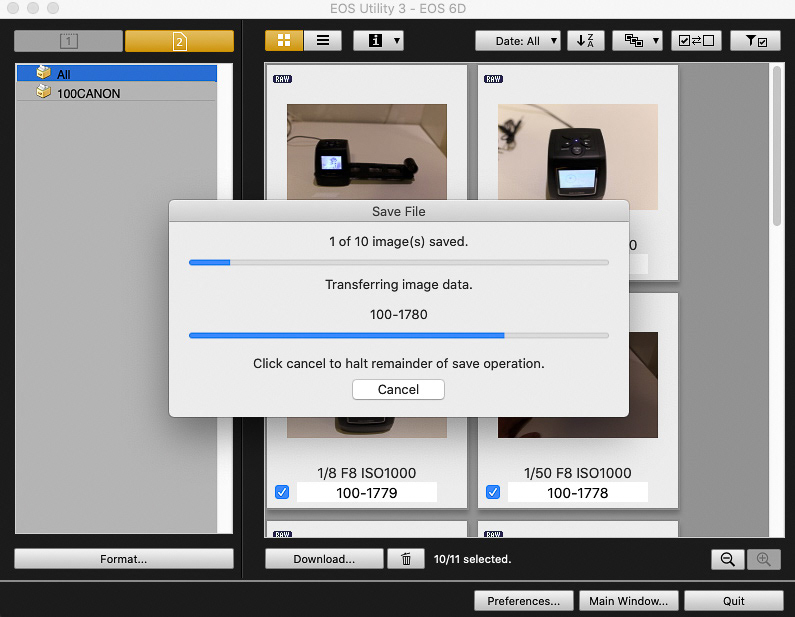Cancel the save file operation

click(x=399, y=389)
